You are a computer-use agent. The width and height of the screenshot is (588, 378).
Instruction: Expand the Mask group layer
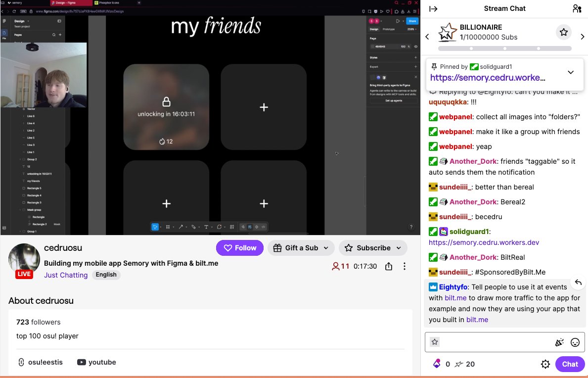point(20,210)
